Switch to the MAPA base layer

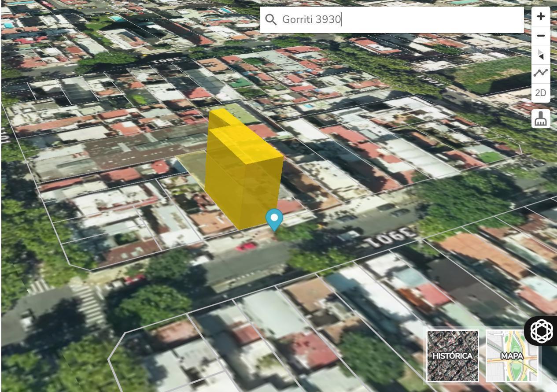[512, 355]
